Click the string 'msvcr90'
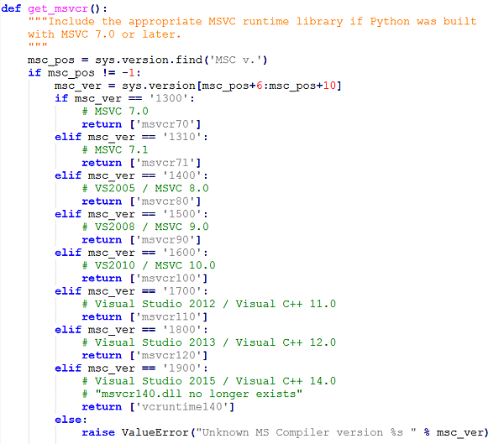The image size is (504, 444). pos(165,240)
